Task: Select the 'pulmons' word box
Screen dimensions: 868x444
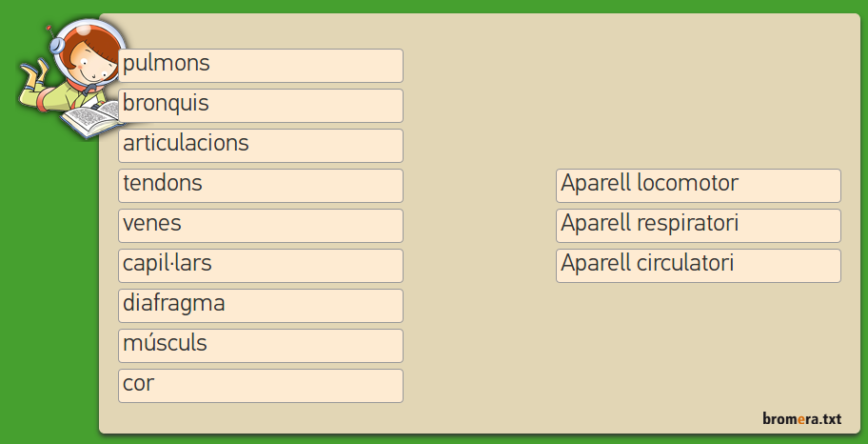Action: 260,66
